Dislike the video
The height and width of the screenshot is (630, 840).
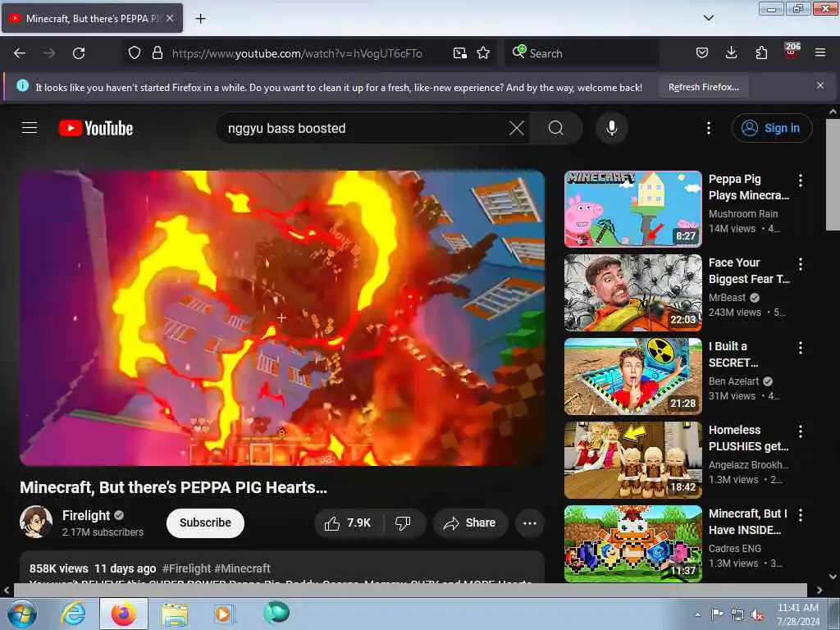pyautogui.click(x=403, y=523)
